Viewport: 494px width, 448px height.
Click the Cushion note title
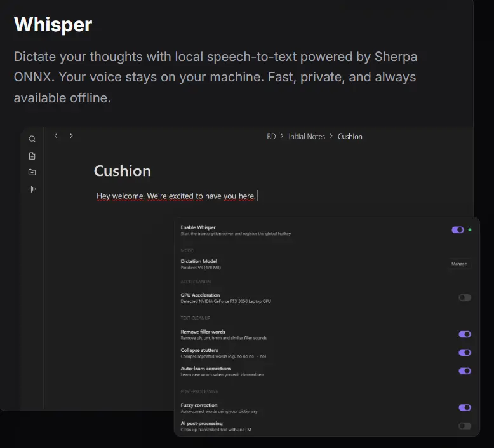pyautogui.click(x=123, y=171)
